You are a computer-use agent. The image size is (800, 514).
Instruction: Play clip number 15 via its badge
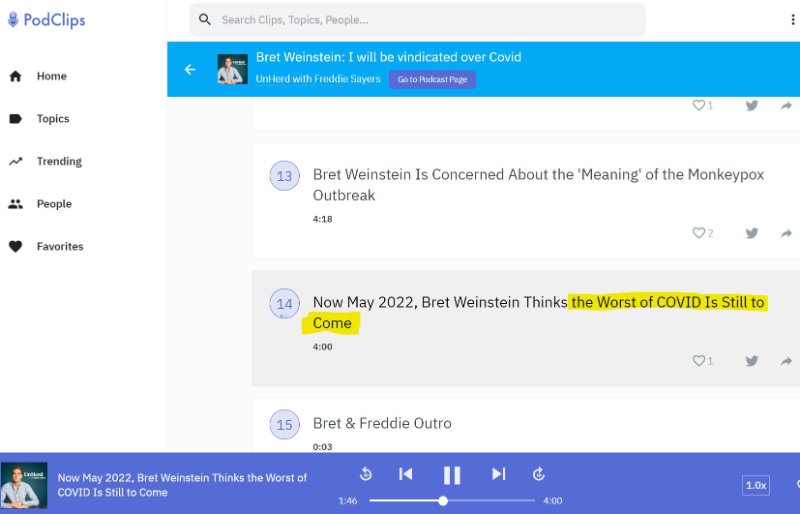click(x=284, y=425)
